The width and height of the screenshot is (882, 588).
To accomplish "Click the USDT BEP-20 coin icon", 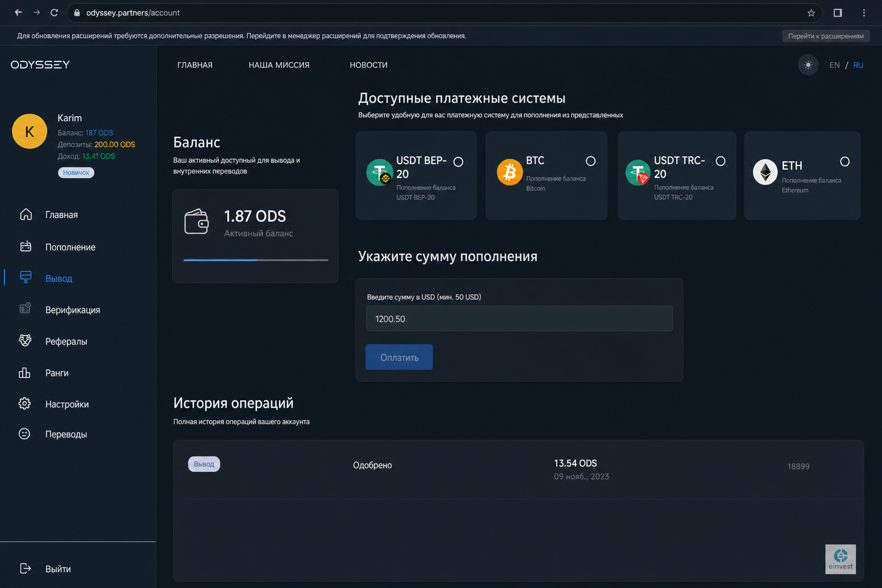I will (x=380, y=172).
